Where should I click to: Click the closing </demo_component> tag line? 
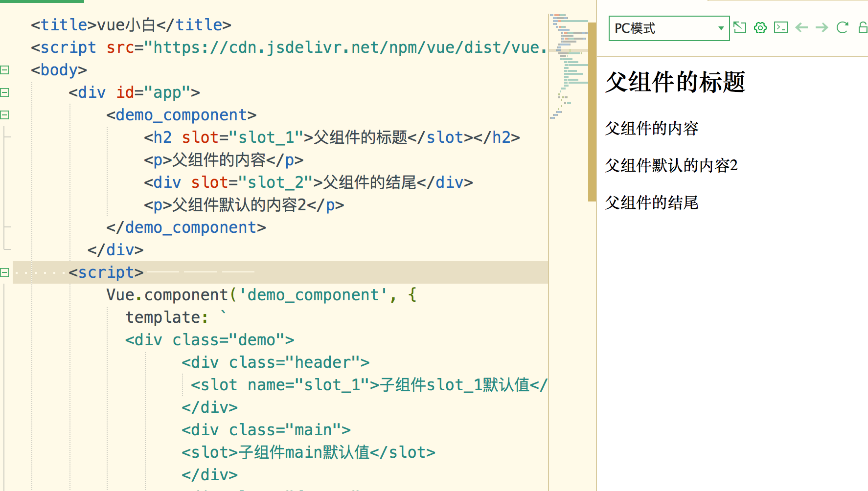click(x=186, y=227)
